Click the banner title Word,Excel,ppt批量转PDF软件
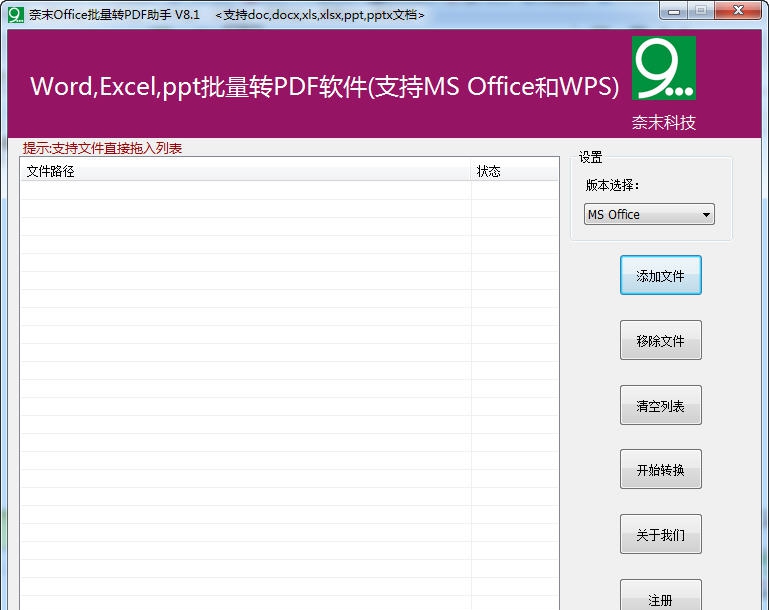This screenshot has width=769, height=610. click(325, 86)
